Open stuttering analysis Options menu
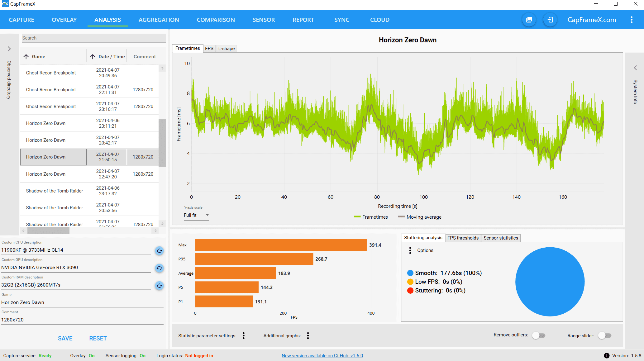Image resolution: width=644 pixels, height=361 pixels. point(410,250)
